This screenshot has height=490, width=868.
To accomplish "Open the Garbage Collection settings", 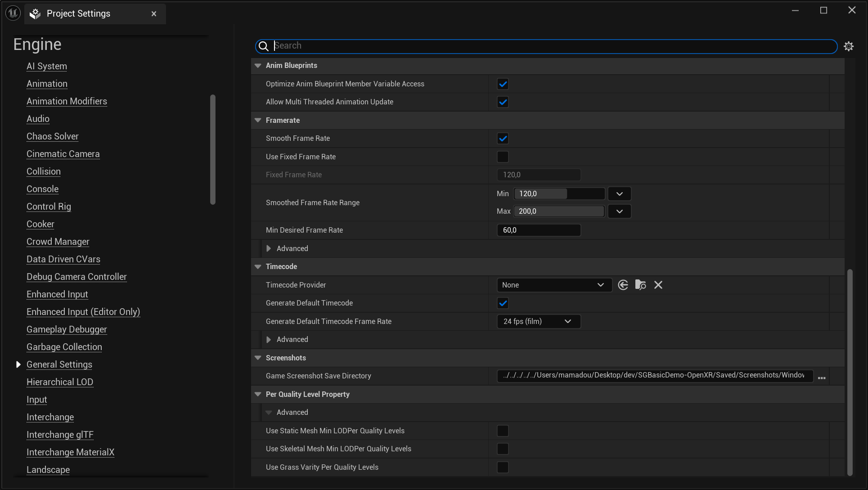I will pos(64,347).
